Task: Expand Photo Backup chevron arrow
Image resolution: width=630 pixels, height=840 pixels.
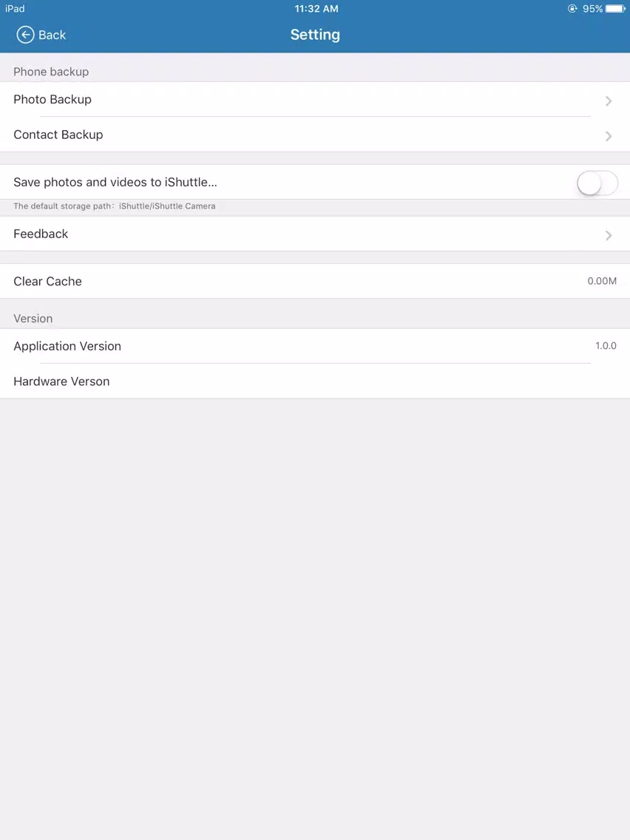Action: [609, 101]
